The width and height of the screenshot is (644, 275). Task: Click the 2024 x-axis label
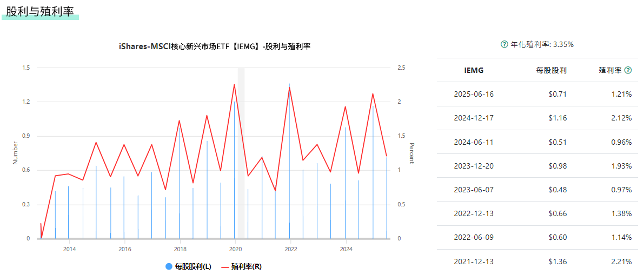(346, 249)
